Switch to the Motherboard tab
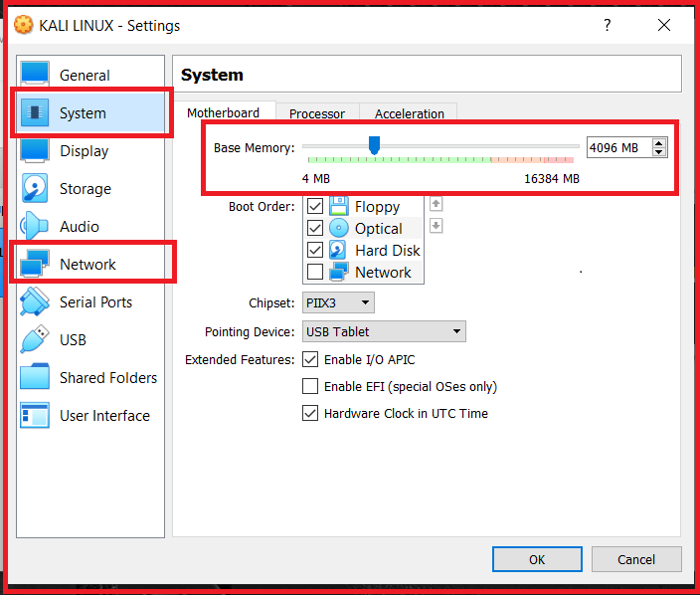700x595 pixels. click(x=223, y=113)
